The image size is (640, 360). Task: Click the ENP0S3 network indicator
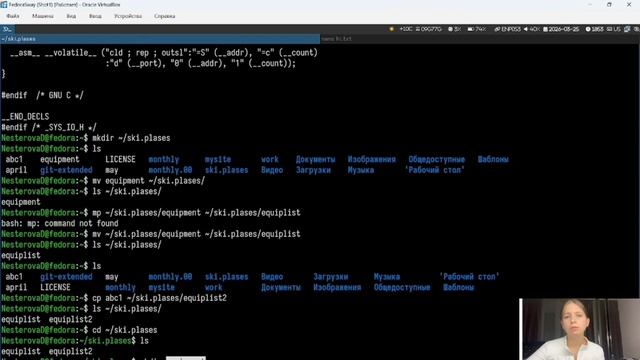tap(507, 29)
